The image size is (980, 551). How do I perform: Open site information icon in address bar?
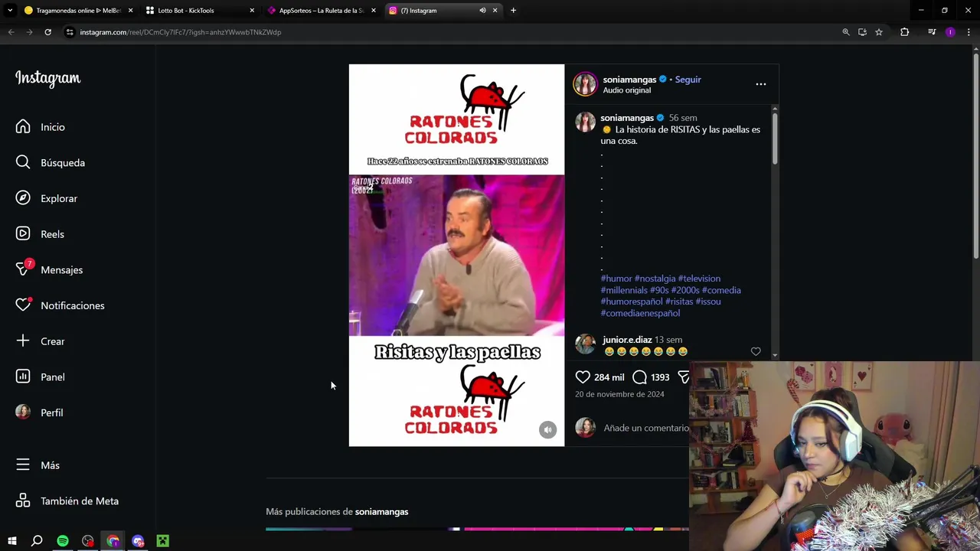(69, 32)
